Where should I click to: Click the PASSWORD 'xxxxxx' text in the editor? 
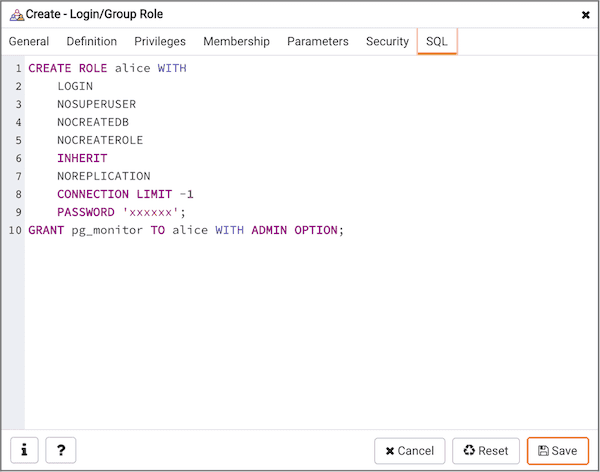pos(121,212)
